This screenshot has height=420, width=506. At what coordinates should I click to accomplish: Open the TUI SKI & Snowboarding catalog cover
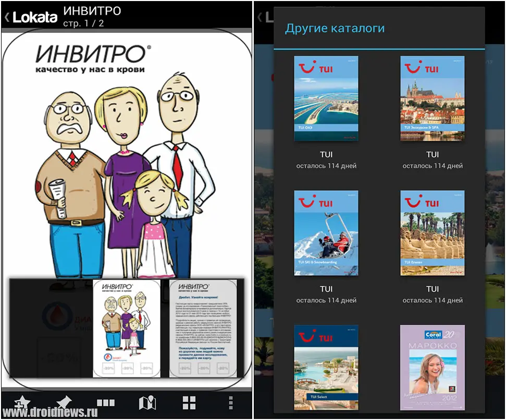click(326, 233)
